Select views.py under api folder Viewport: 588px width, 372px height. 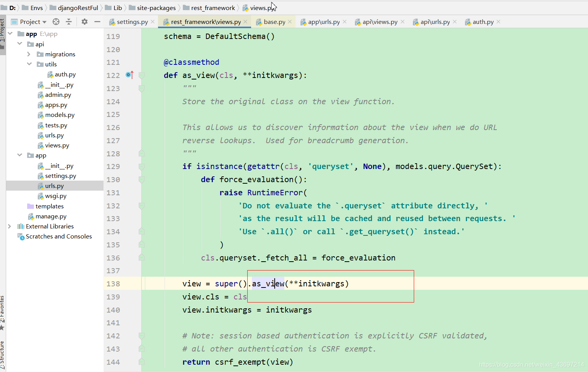coord(53,145)
